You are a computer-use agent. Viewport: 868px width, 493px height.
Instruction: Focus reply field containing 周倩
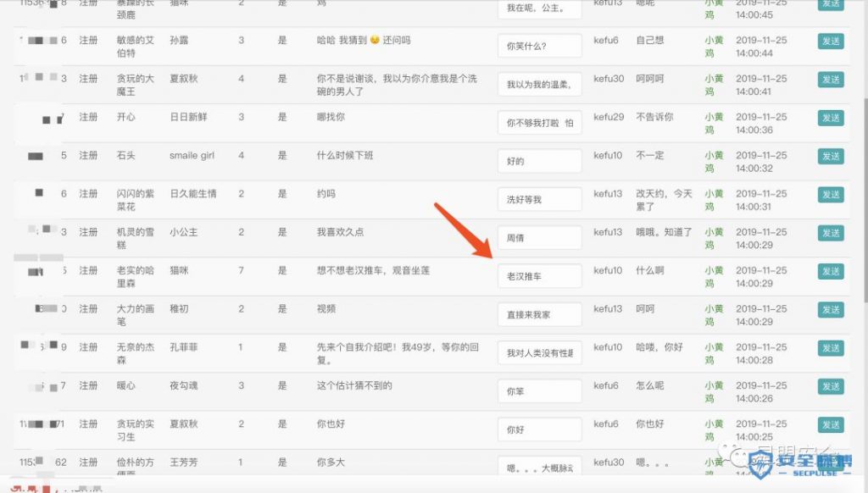[540, 237]
